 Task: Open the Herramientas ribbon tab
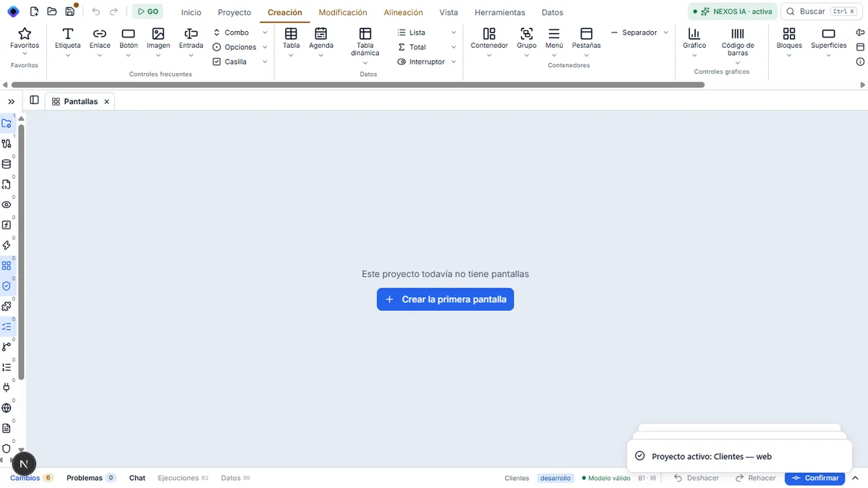pyautogui.click(x=500, y=12)
